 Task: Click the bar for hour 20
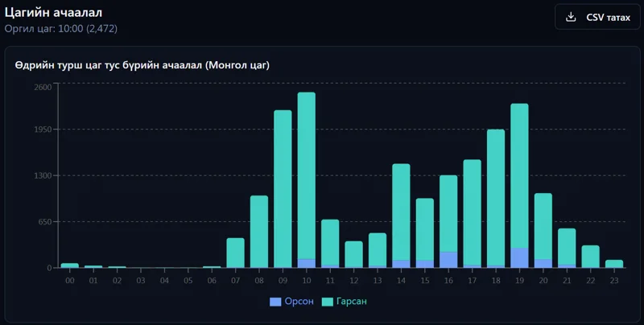point(543,231)
